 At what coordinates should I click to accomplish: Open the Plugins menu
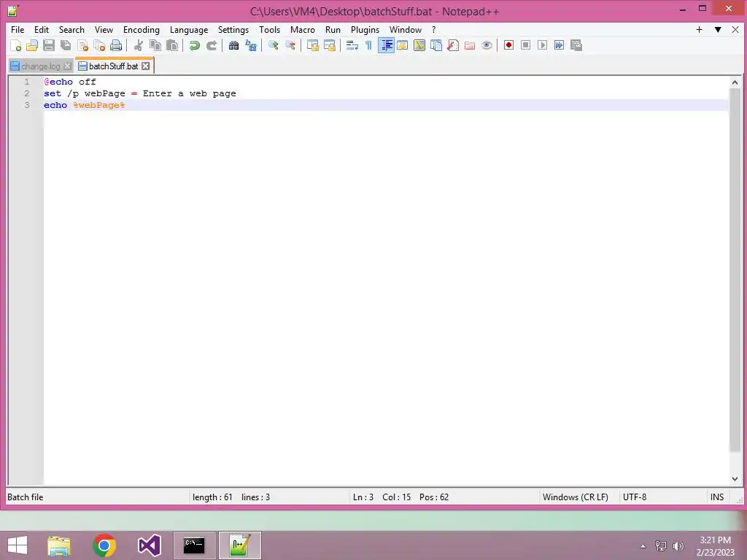point(365,29)
